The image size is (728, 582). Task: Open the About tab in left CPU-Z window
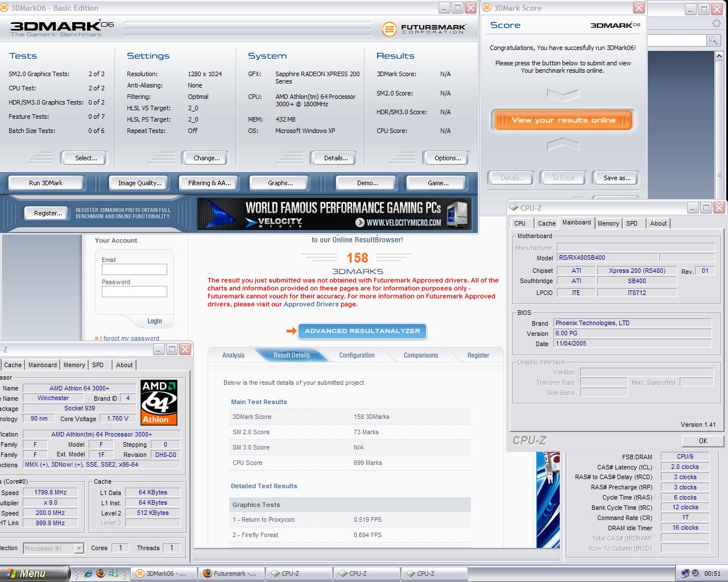point(124,365)
